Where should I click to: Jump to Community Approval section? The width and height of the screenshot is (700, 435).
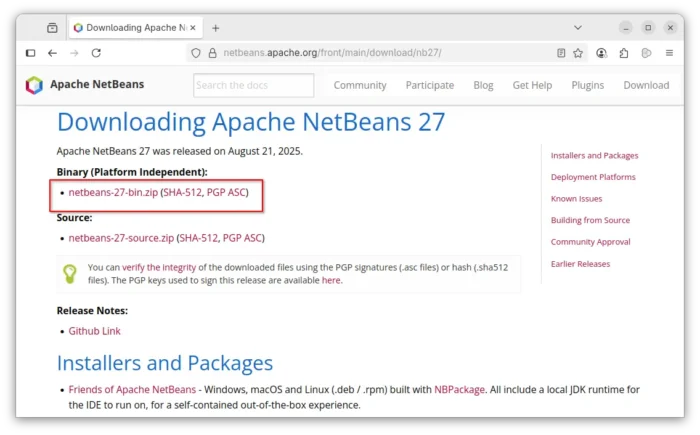click(x=591, y=242)
